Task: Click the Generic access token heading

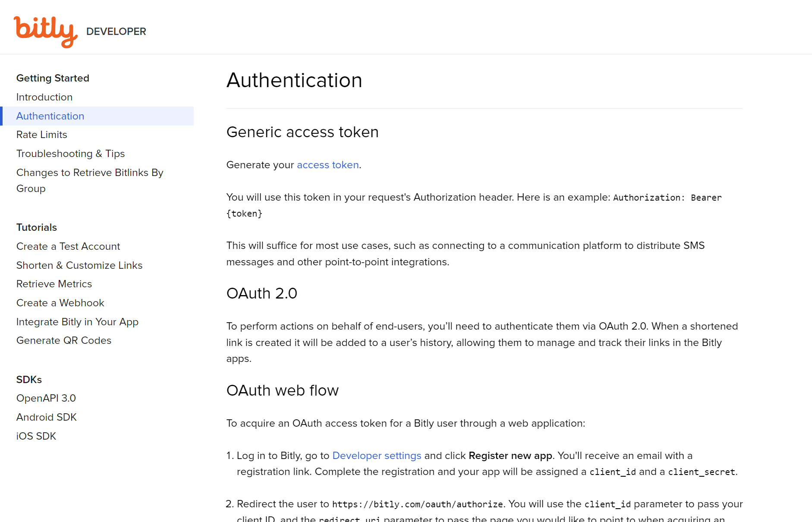Action: [x=302, y=132]
